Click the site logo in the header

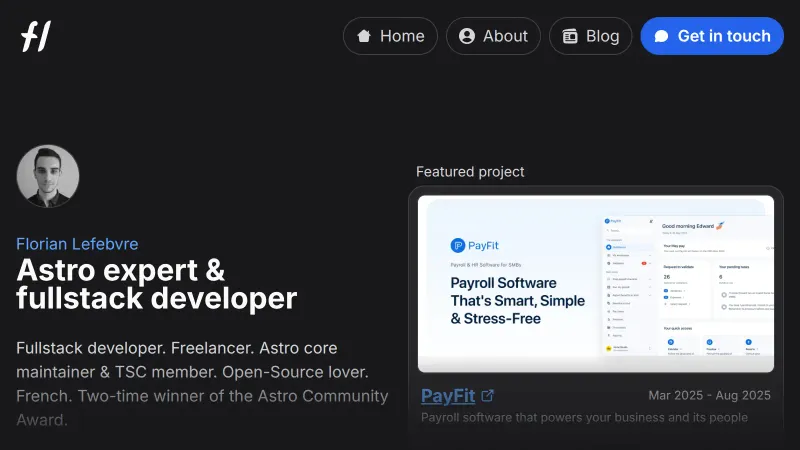(x=35, y=36)
